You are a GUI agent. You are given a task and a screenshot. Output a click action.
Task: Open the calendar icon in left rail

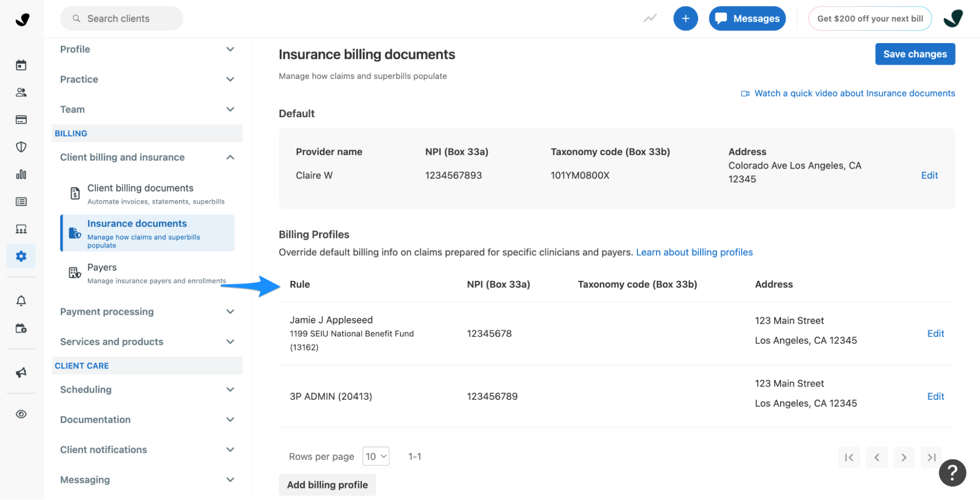(x=21, y=65)
